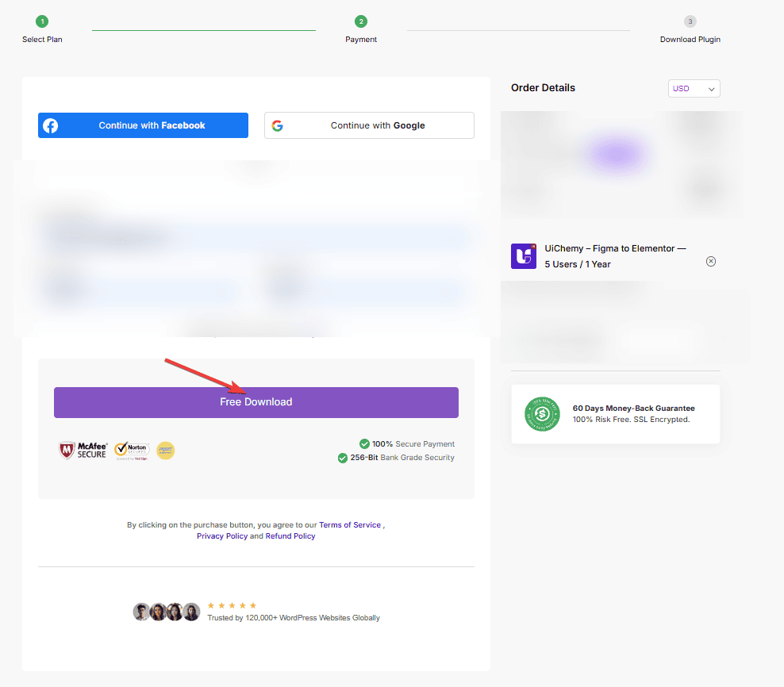Viewport: 784px width, 687px height.
Task: Click the 60 Days Money-Back Guarantee seal
Action: pos(542,413)
